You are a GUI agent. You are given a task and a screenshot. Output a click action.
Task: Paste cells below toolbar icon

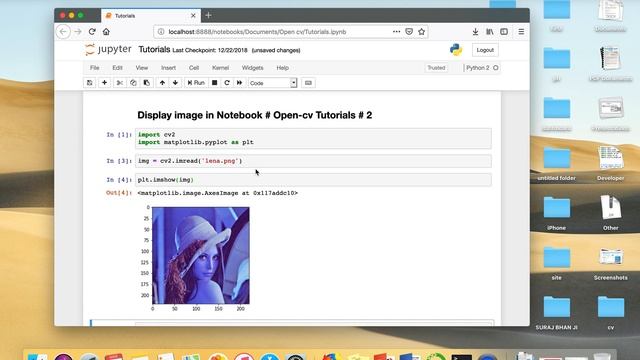tap(147, 83)
